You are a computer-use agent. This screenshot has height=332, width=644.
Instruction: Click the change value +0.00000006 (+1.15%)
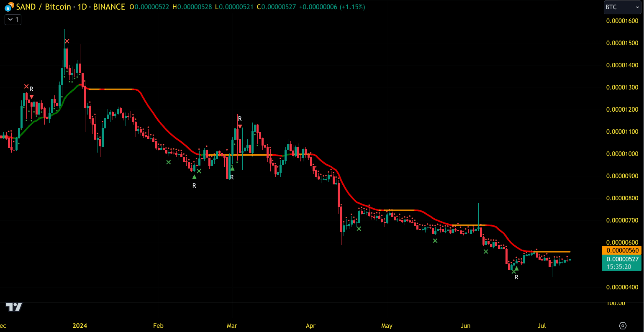(x=331, y=7)
